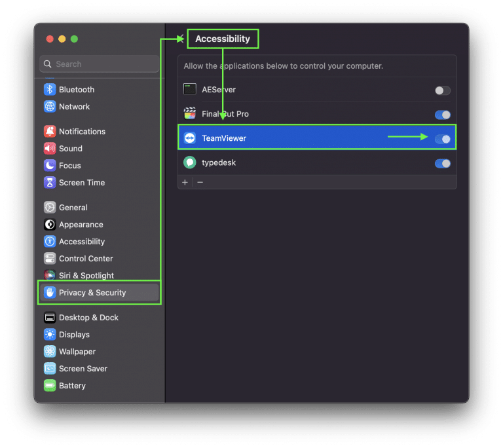Click the Screen Saver label

83,369
